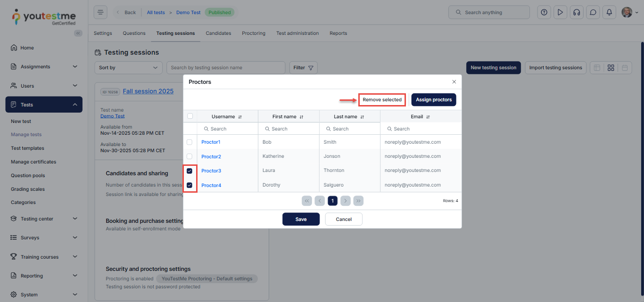
Task: Sort proctors by Username column
Action: point(240,117)
